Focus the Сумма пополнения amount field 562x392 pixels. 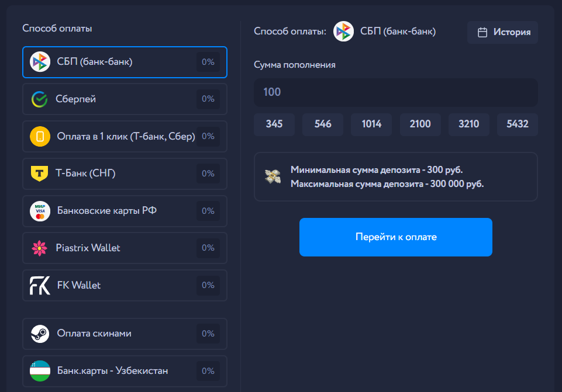(x=395, y=92)
